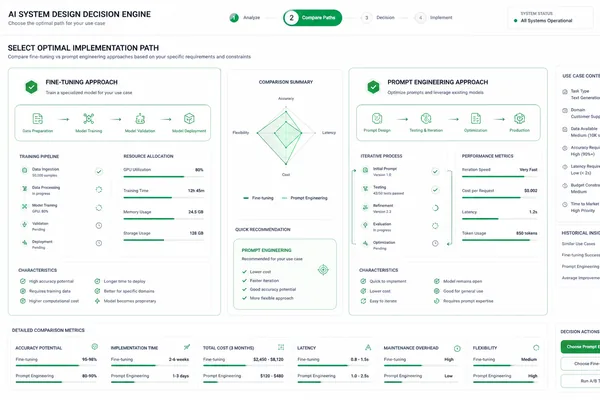This screenshot has width=600, height=400.
Task: Click the 'Lower cost' recommendation bullet
Action: click(256, 272)
